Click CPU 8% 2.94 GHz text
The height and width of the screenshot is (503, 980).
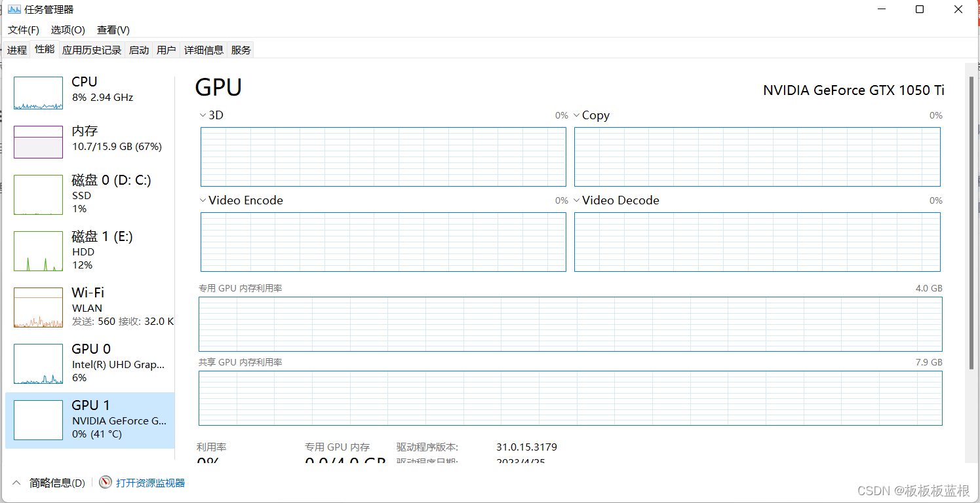(102, 98)
